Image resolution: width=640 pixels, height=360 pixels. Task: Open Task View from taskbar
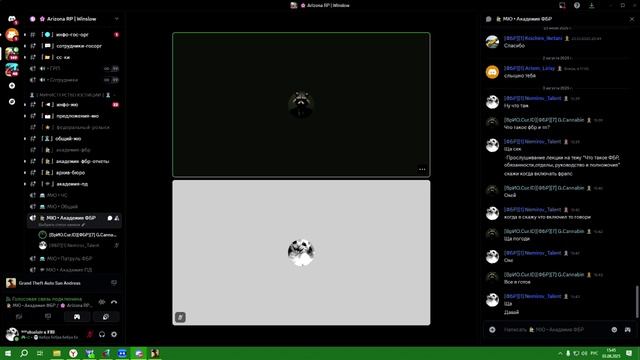40,353
